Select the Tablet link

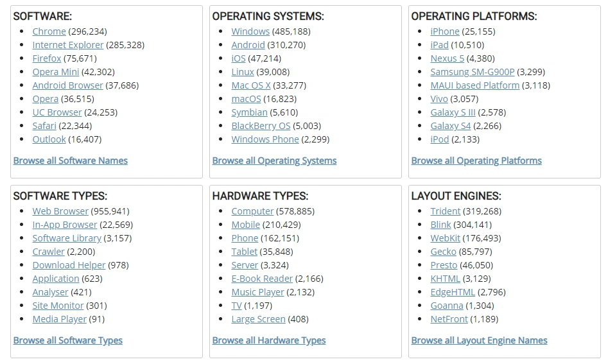(x=244, y=252)
